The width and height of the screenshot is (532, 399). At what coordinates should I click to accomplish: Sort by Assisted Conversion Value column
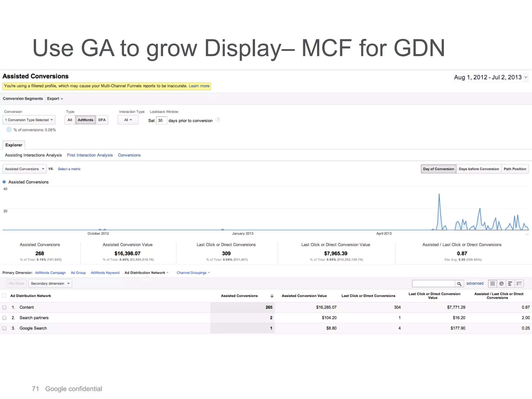click(304, 296)
